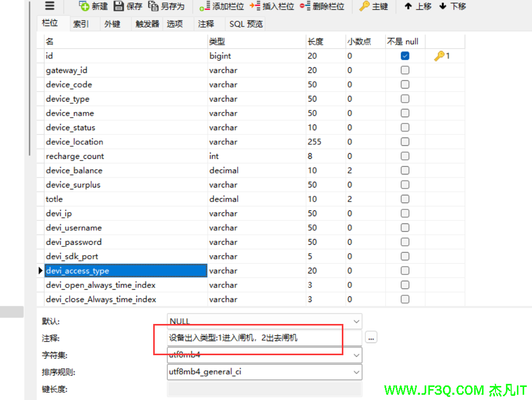
Task: Uncheck the not-null checkbox for id
Action: (x=405, y=56)
